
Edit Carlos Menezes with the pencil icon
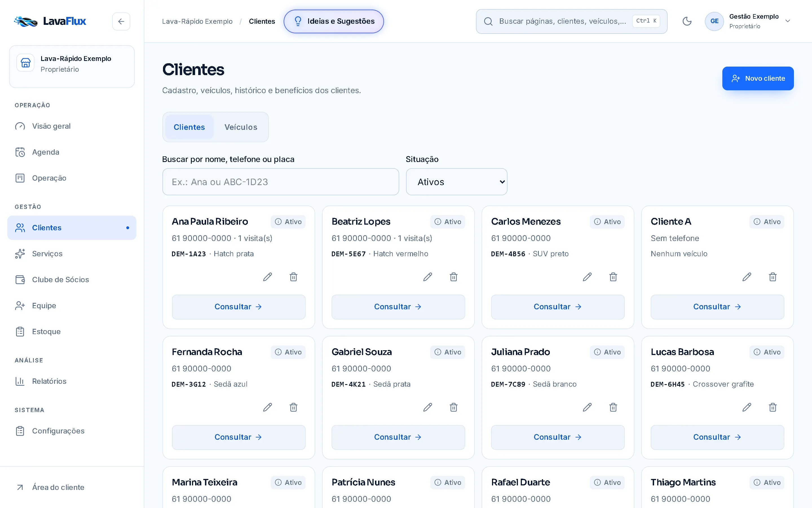(587, 277)
